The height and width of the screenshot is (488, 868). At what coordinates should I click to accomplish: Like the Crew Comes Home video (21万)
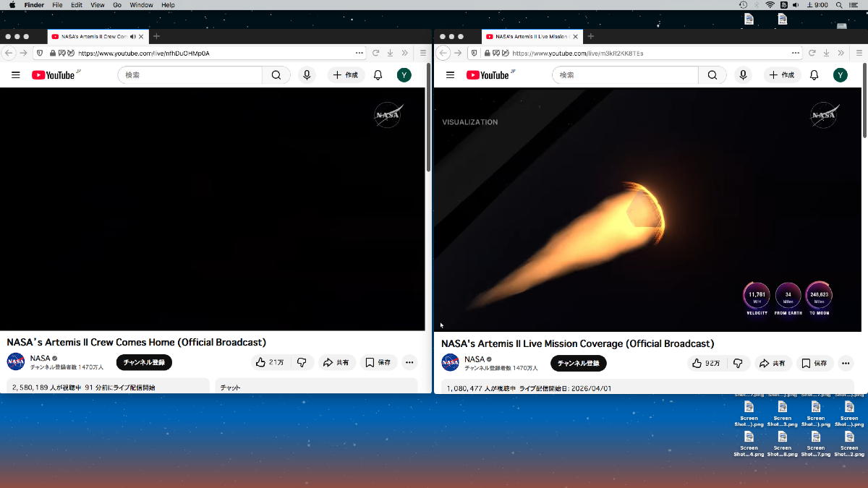[271, 362]
